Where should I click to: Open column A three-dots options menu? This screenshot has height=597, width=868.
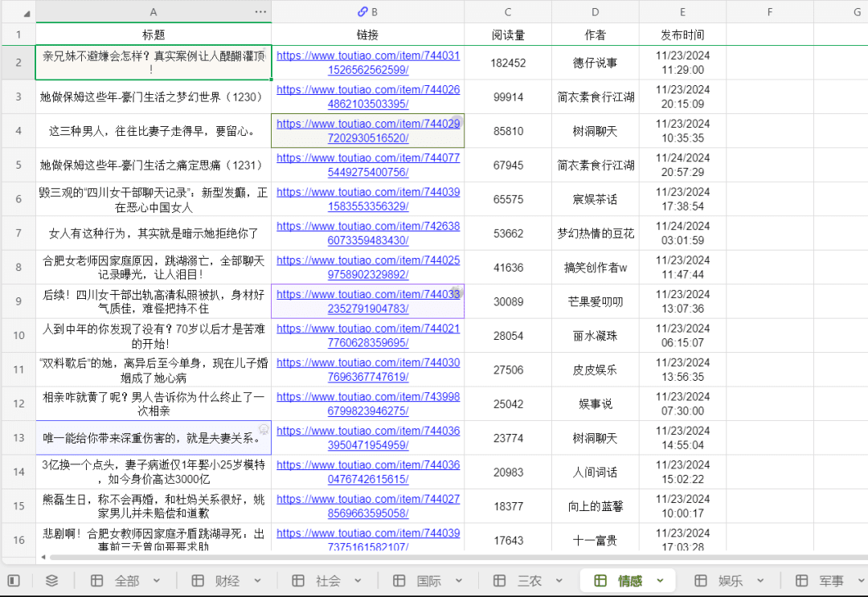tap(260, 11)
